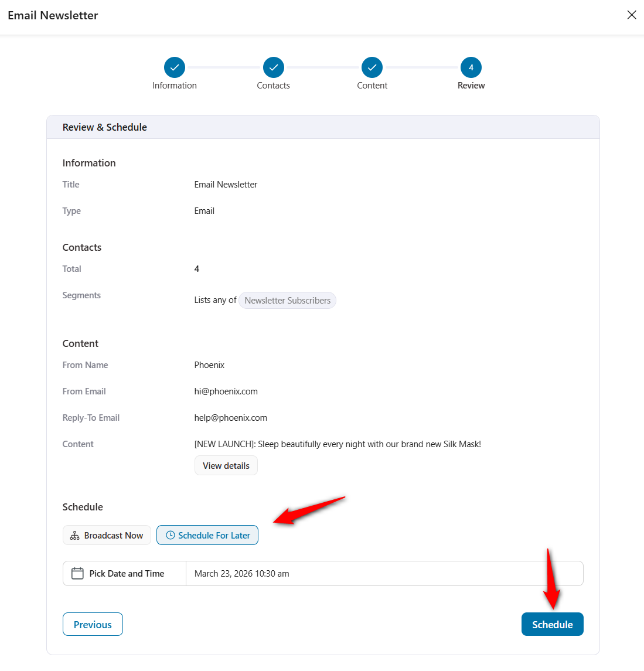Image resolution: width=644 pixels, height=671 pixels.
Task: Click the Previous button
Action: pyautogui.click(x=92, y=624)
